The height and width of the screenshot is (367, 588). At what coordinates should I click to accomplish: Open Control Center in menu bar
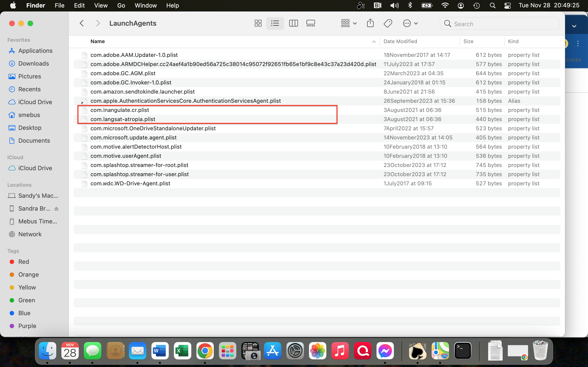pyautogui.click(x=507, y=5)
